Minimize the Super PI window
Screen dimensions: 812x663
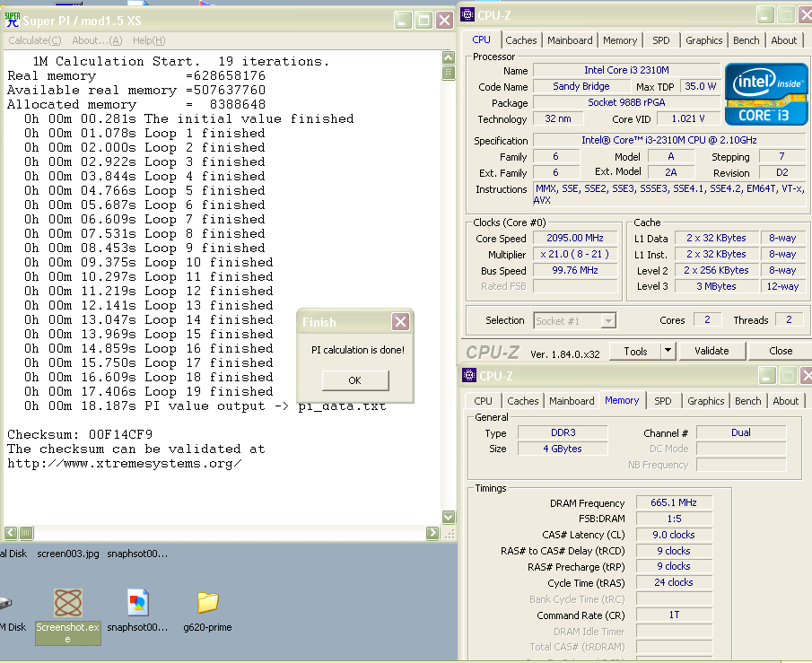pyautogui.click(x=403, y=21)
